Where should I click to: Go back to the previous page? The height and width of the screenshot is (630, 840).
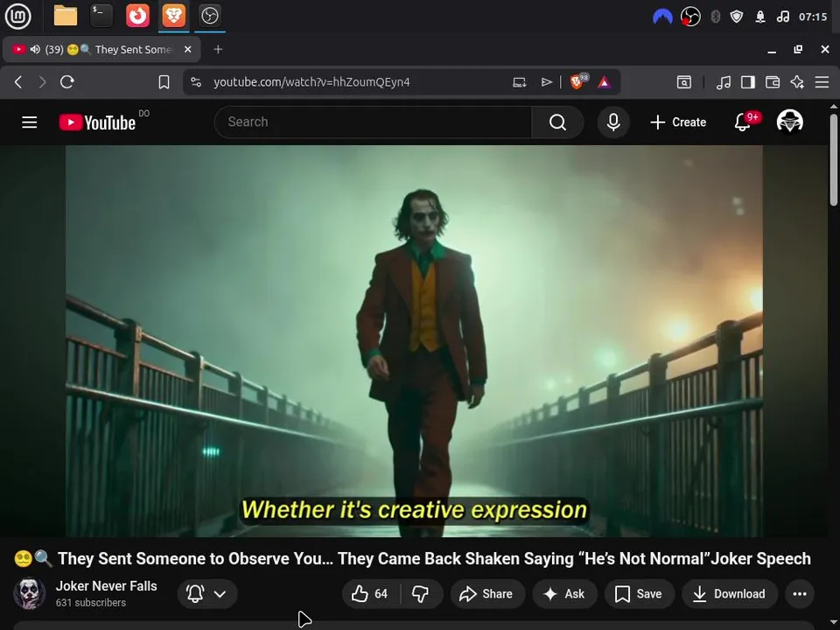18,82
